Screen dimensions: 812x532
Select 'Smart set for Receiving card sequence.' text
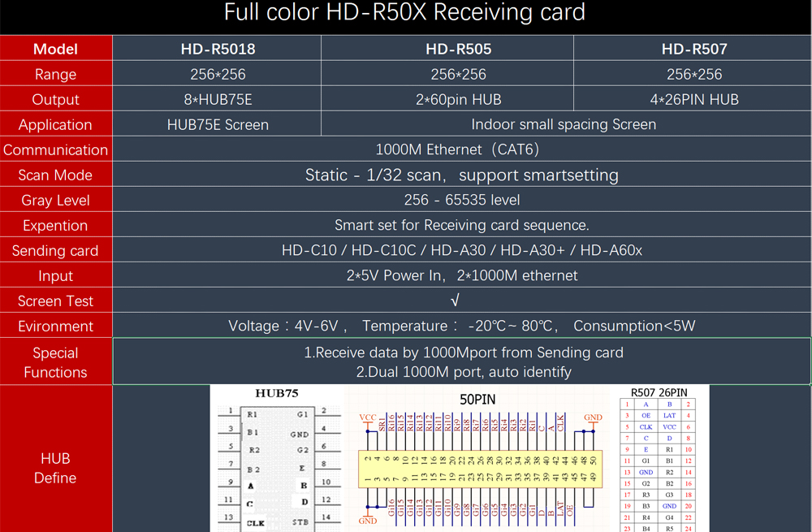pos(461,225)
